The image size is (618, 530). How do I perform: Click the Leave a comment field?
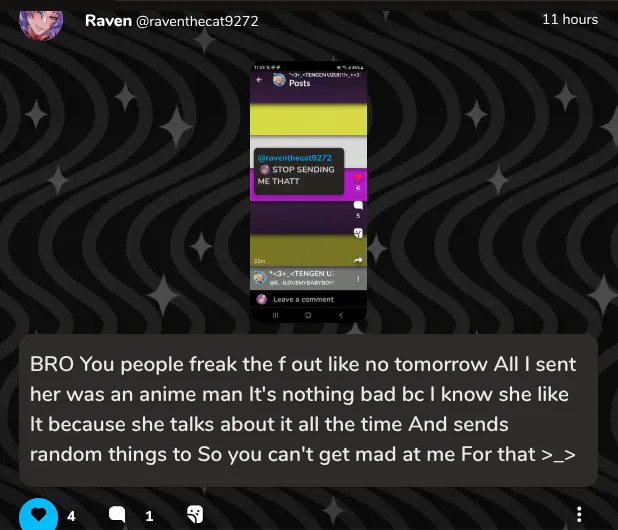[x=308, y=299]
